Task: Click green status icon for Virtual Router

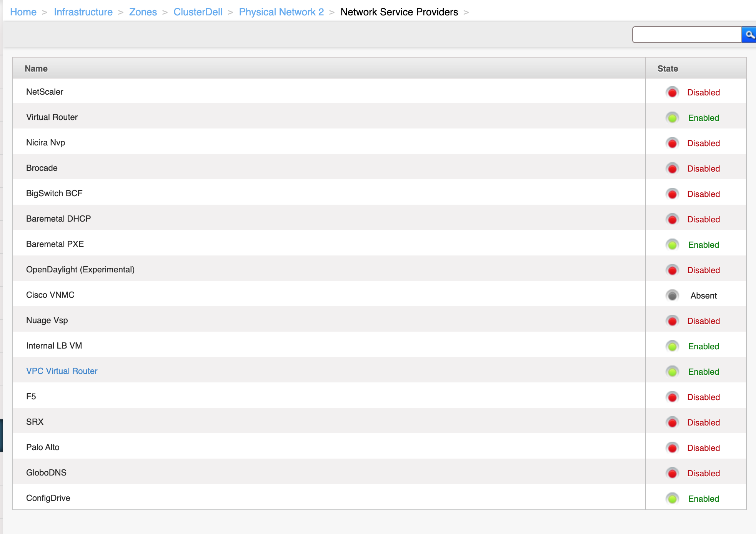Action: coord(672,118)
